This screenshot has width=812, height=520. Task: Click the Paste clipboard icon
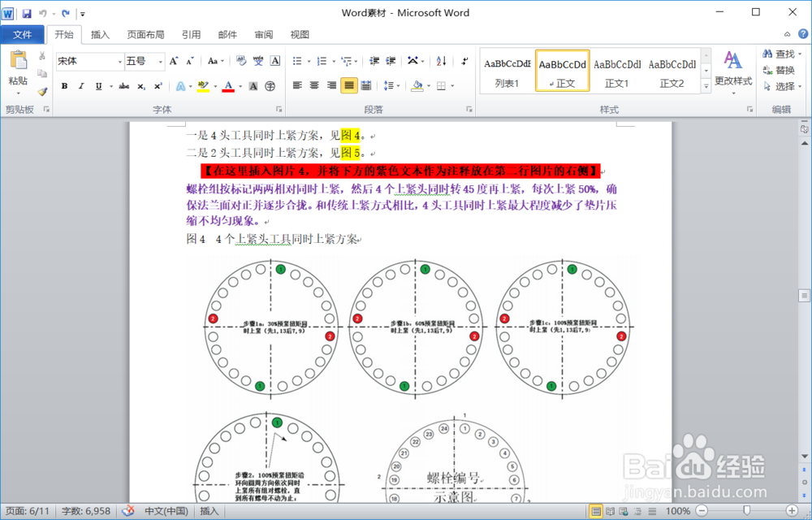pyautogui.click(x=18, y=60)
